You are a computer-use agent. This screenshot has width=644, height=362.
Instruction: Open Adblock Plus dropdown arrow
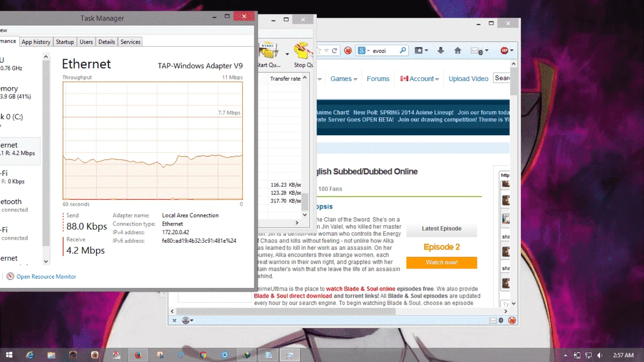[x=512, y=50]
